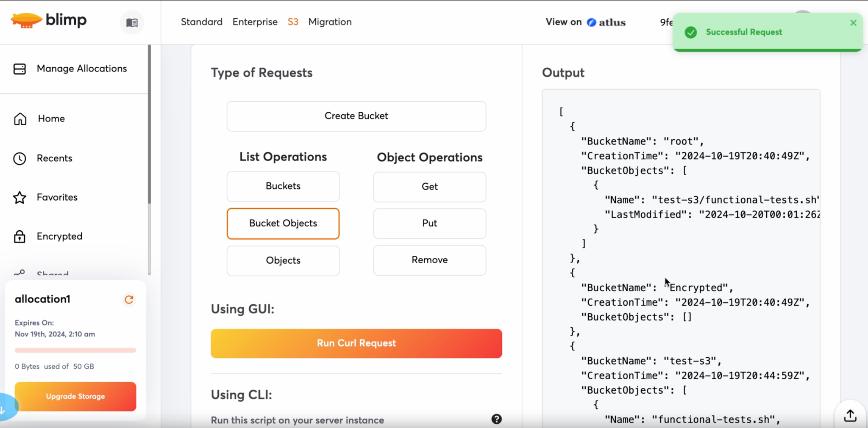Click the sidebar vertical scrollbar

tap(149, 127)
